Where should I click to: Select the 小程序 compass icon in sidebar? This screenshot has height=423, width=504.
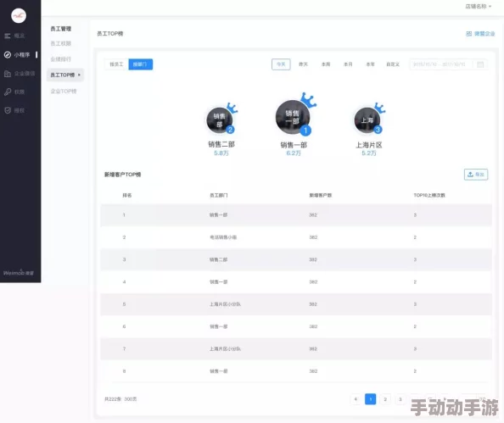coord(8,55)
